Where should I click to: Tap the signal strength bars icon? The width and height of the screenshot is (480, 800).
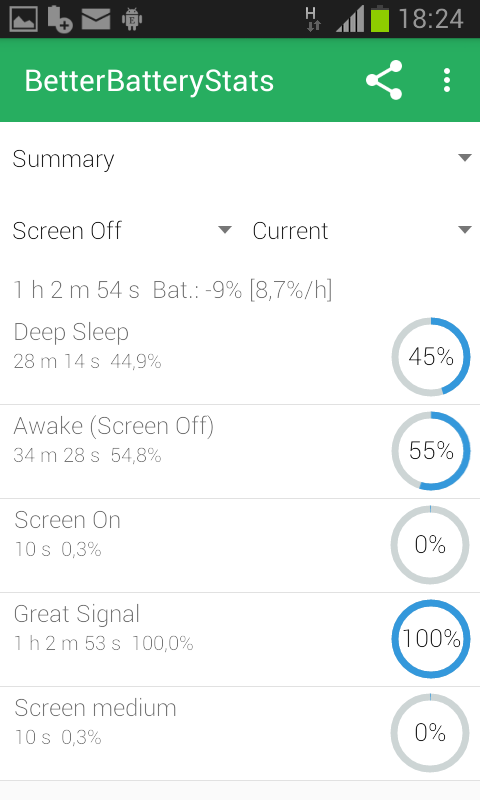click(350, 19)
